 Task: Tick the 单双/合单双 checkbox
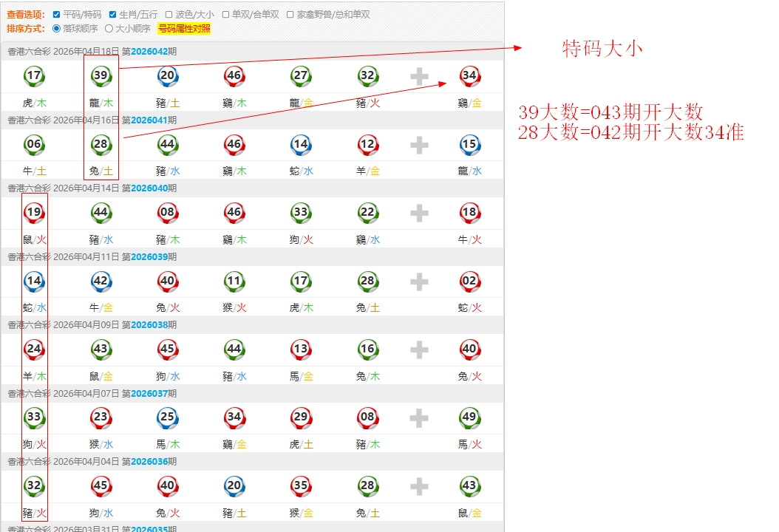pos(225,15)
